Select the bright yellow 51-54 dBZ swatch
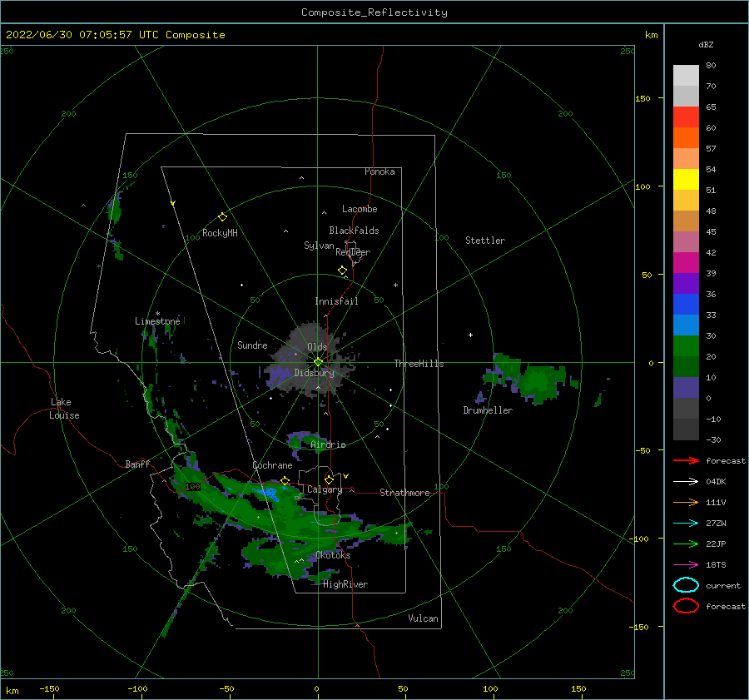749x700 pixels. click(686, 180)
